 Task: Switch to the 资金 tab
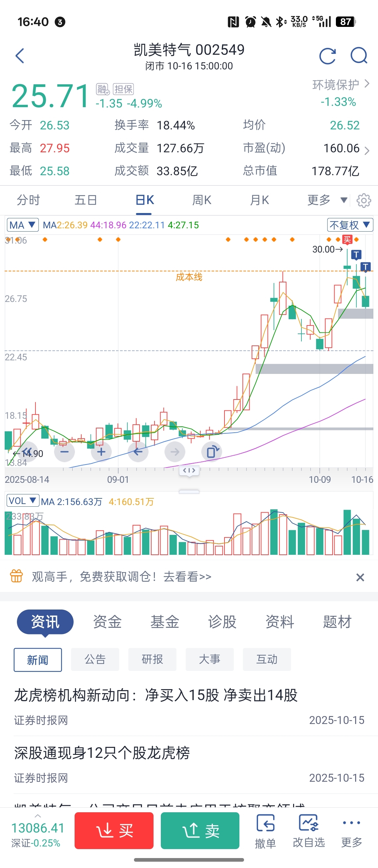pos(107,622)
